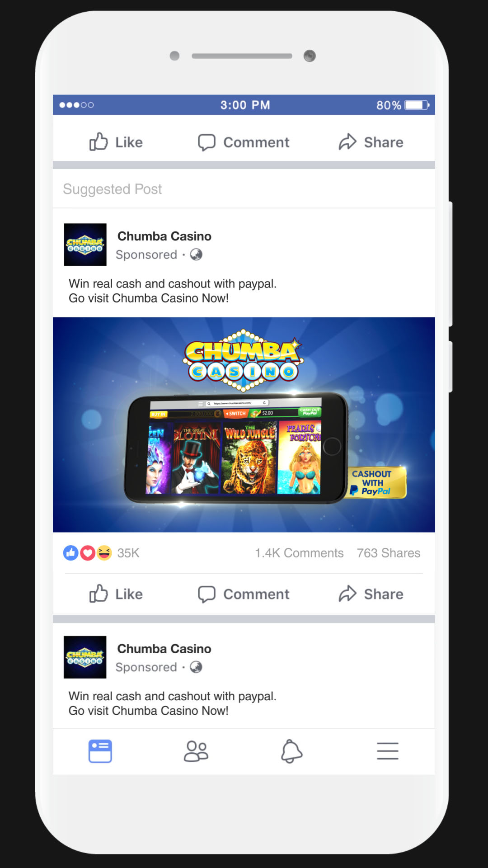Open the Chumba Casino ad image

[244, 425]
